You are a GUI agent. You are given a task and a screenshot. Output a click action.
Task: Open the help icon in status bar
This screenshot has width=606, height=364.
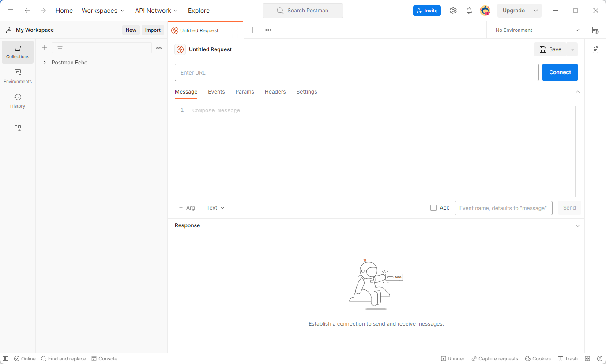[x=600, y=359]
